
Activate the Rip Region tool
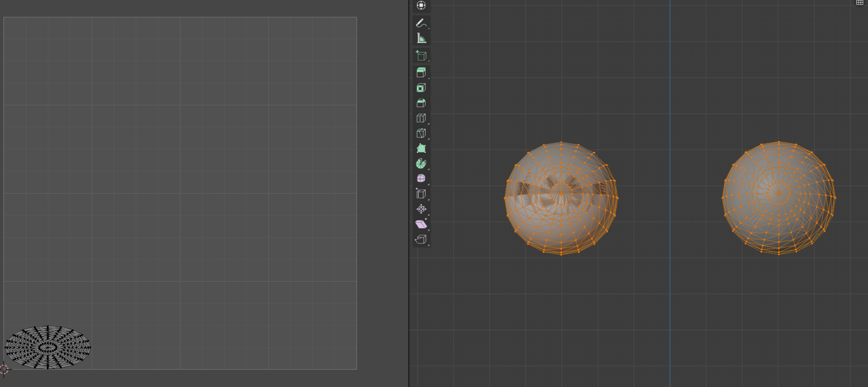[421, 239]
